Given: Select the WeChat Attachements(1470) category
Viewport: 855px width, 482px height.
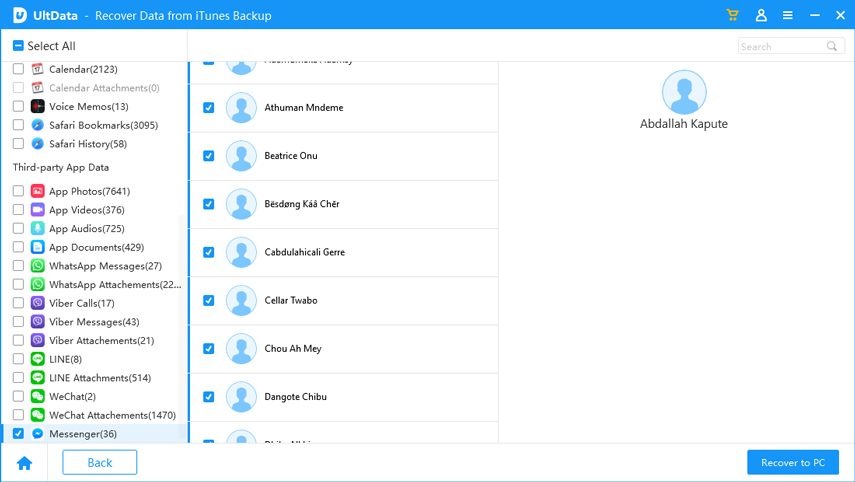Looking at the screenshot, I should point(111,415).
